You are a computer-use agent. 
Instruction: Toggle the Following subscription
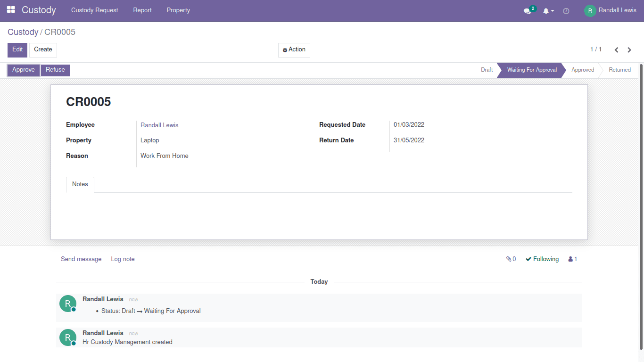pos(542,259)
